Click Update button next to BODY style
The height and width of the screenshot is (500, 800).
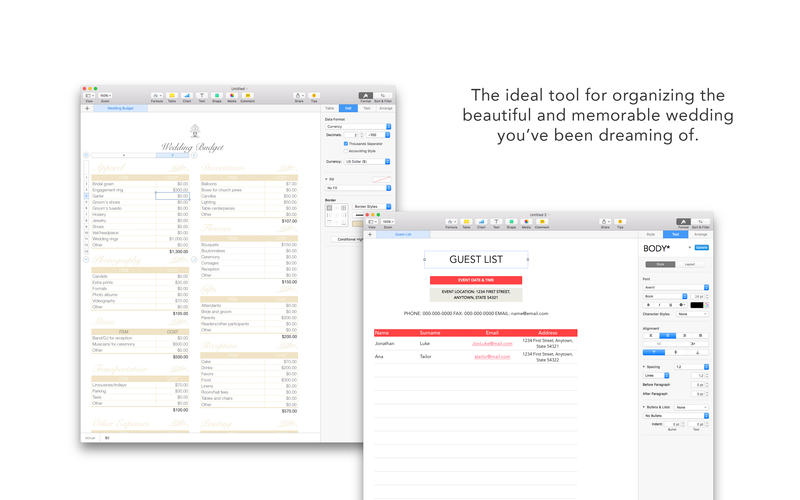click(702, 247)
